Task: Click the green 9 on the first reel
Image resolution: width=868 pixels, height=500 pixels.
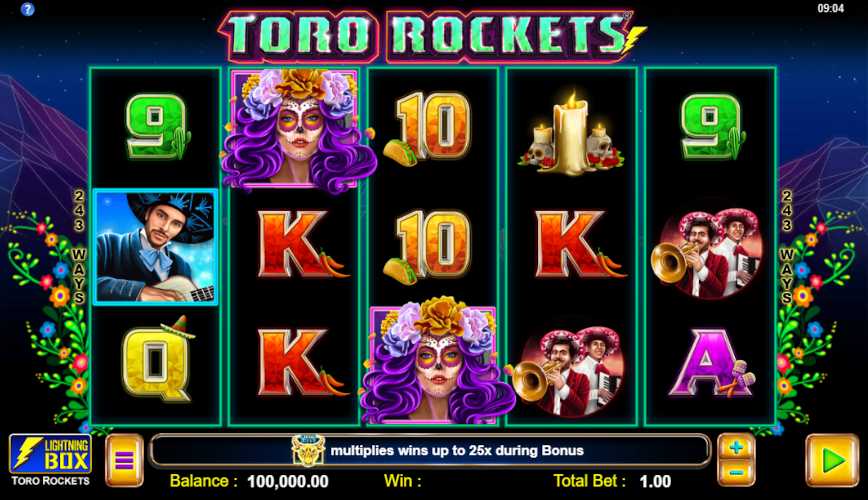Action: tap(158, 127)
